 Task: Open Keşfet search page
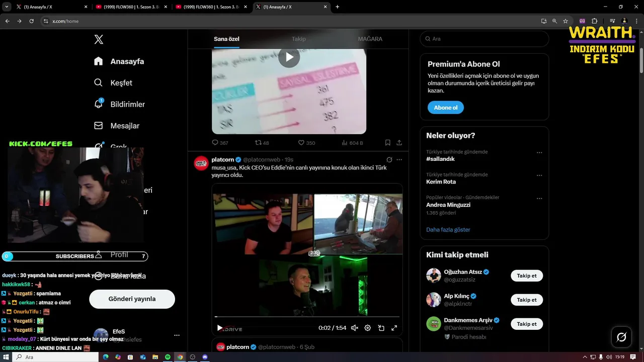point(114,82)
